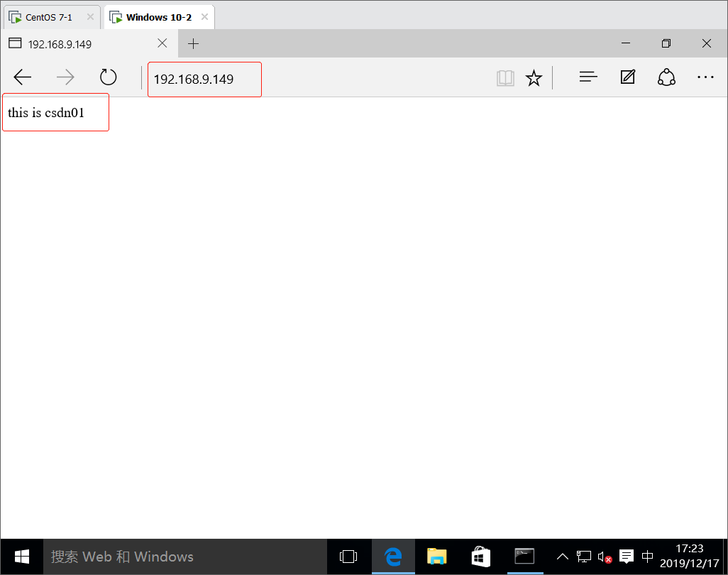Restore down the Edge window
The height and width of the screenshot is (575, 728).
666,43
